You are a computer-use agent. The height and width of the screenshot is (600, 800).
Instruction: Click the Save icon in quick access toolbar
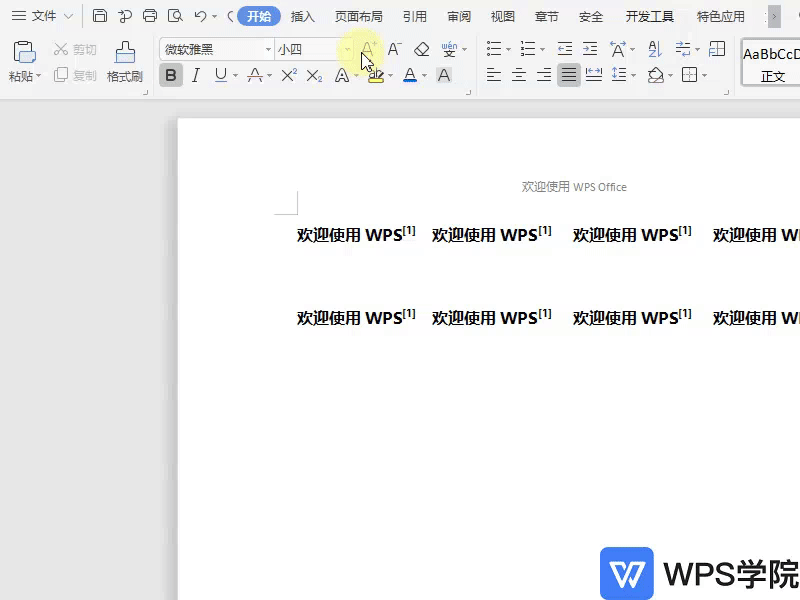(100, 16)
